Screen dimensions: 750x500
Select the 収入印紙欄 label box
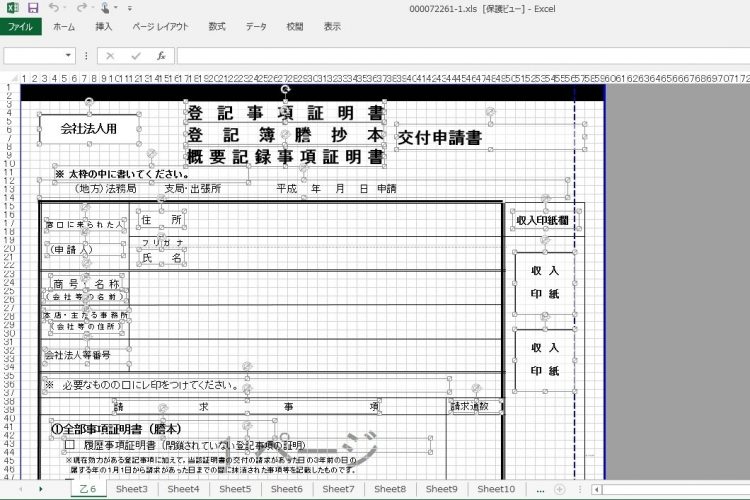coord(542,219)
